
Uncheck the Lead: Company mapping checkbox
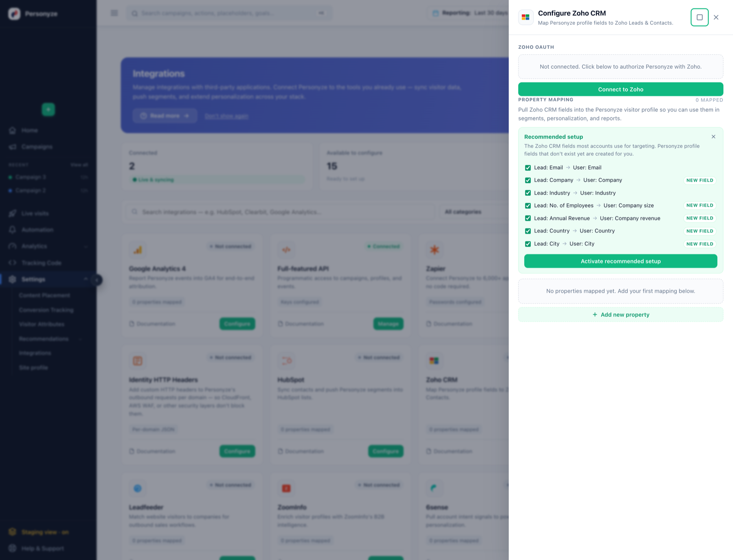pos(528,180)
